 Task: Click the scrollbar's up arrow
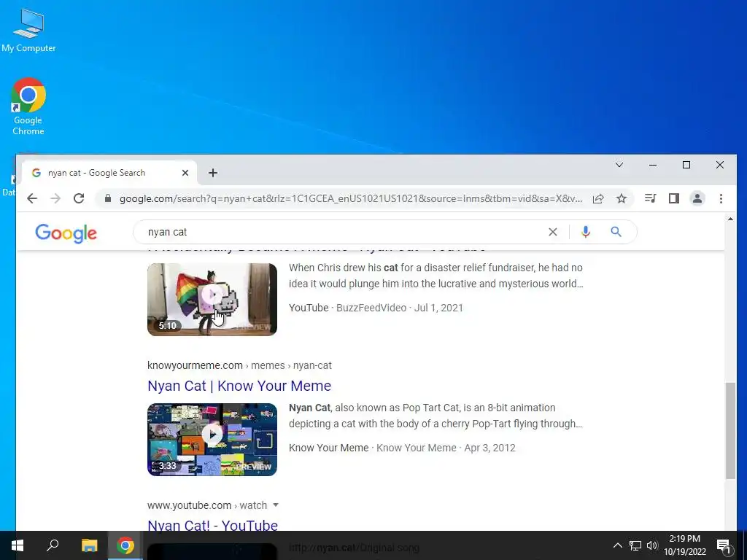point(730,219)
